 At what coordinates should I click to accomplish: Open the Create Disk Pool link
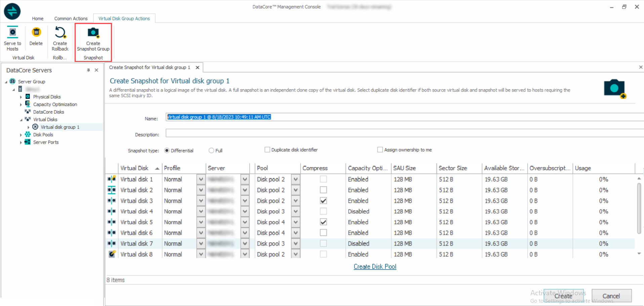pyautogui.click(x=375, y=267)
